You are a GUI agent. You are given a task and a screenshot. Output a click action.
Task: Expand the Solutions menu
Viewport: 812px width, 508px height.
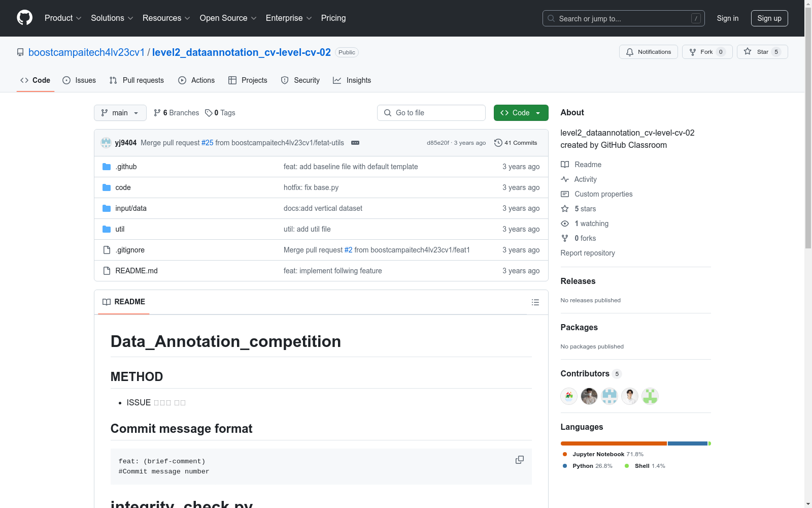(x=112, y=18)
